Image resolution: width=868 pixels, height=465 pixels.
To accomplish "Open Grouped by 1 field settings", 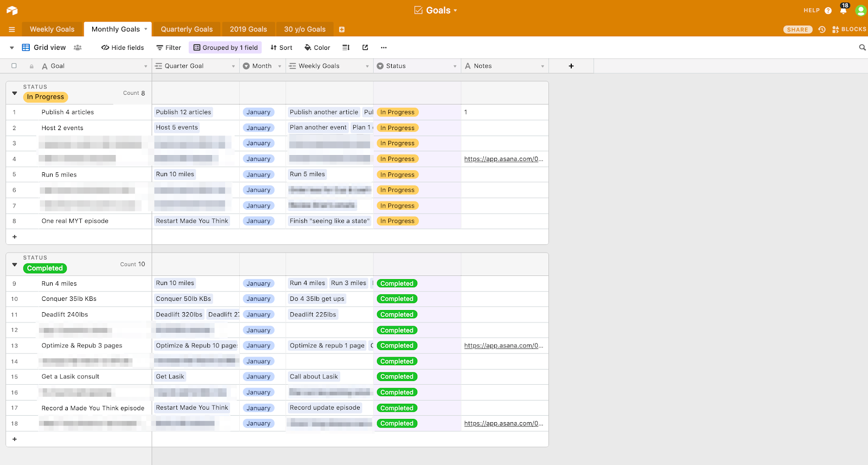I will pos(226,48).
